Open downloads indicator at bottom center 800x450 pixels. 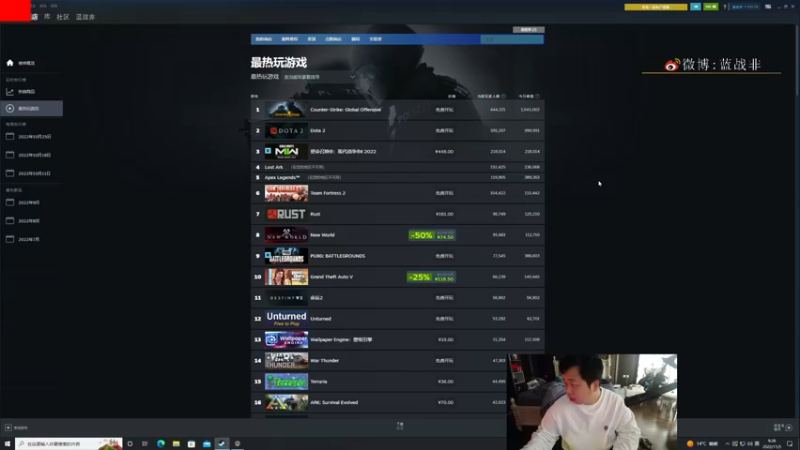pos(400,426)
